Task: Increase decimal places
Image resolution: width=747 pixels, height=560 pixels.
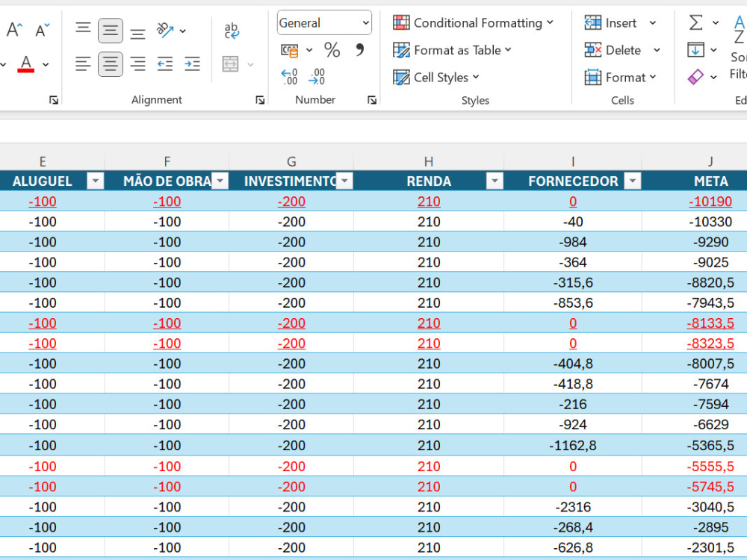Action: [289, 77]
